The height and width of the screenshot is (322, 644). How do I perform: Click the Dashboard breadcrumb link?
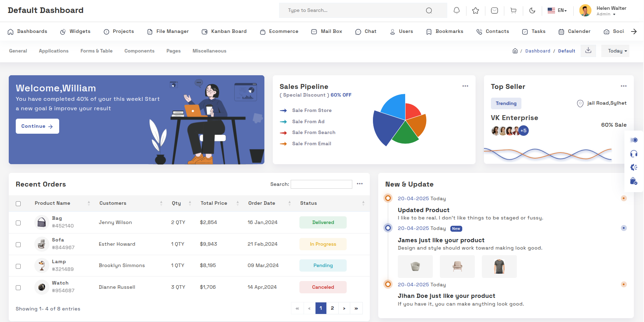(x=538, y=51)
